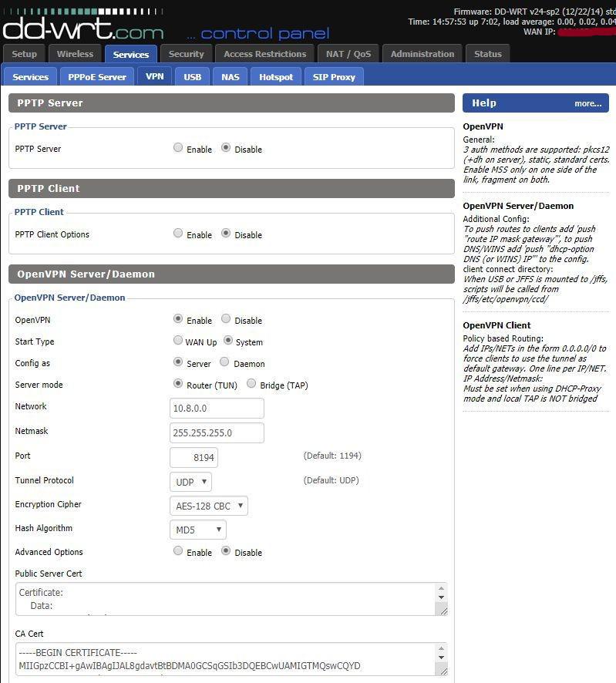Open the NAS sub-tab
Screen dimensions: 616x683
(x=230, y=76)
